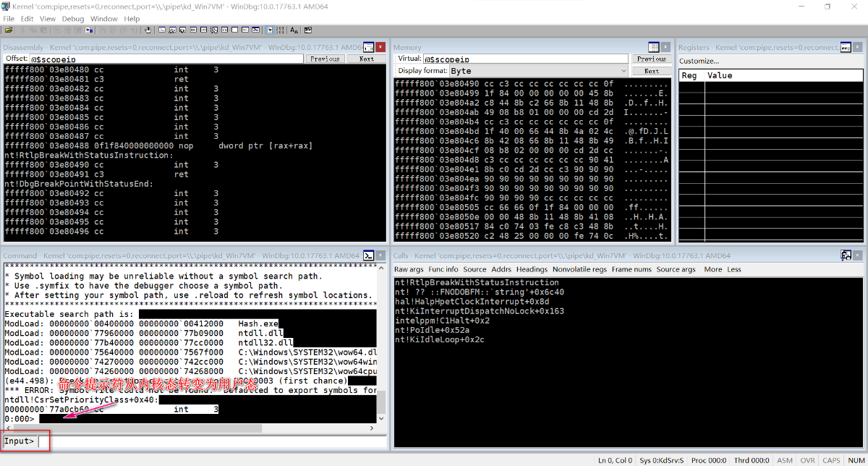The width and height of the screenshot is (868, 466).
Task: Open the Command window from toolbar
Action: coord(162,30)
